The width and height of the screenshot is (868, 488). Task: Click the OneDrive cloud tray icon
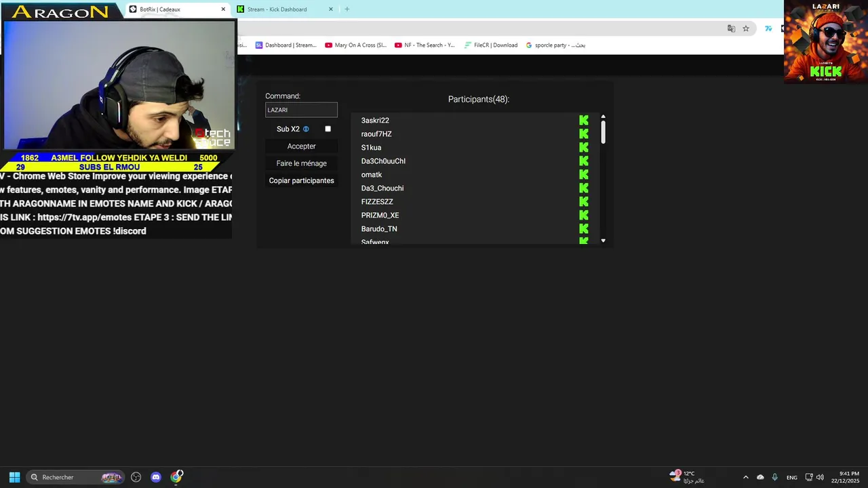coord(760,477)
